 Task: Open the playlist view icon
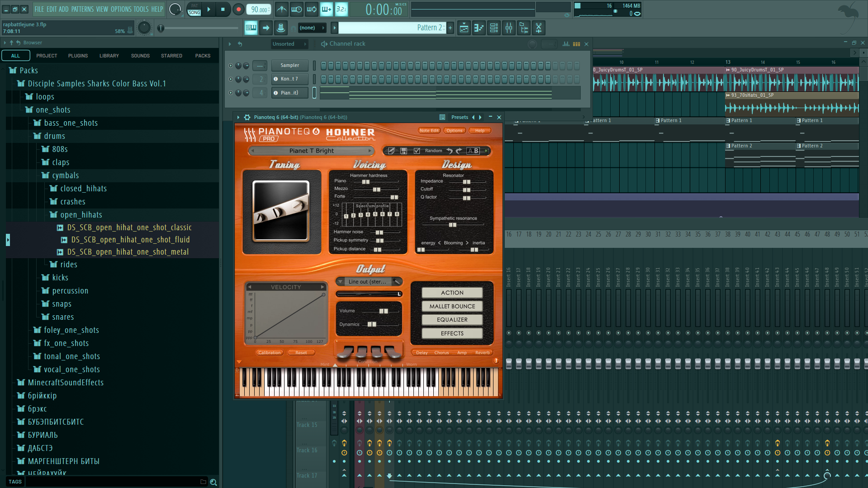[x=464, y=28]
